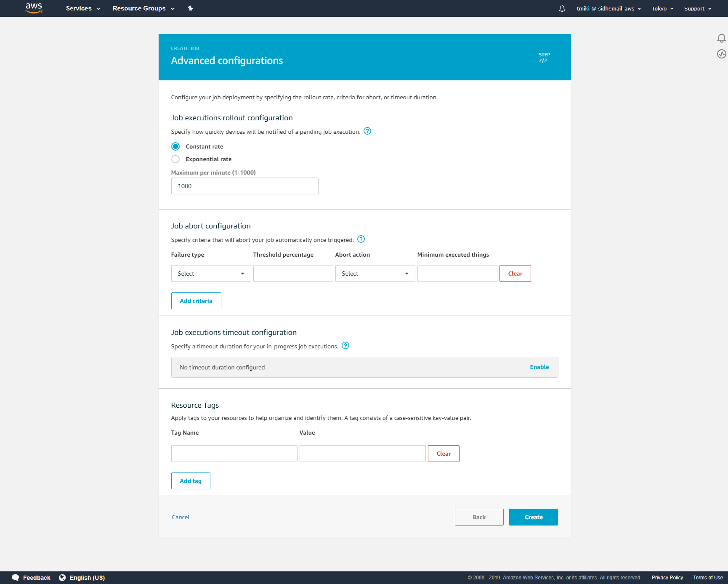Click the help icon beside abort criteria description
Screen dimensions: 728x584
tap(361, 239)
